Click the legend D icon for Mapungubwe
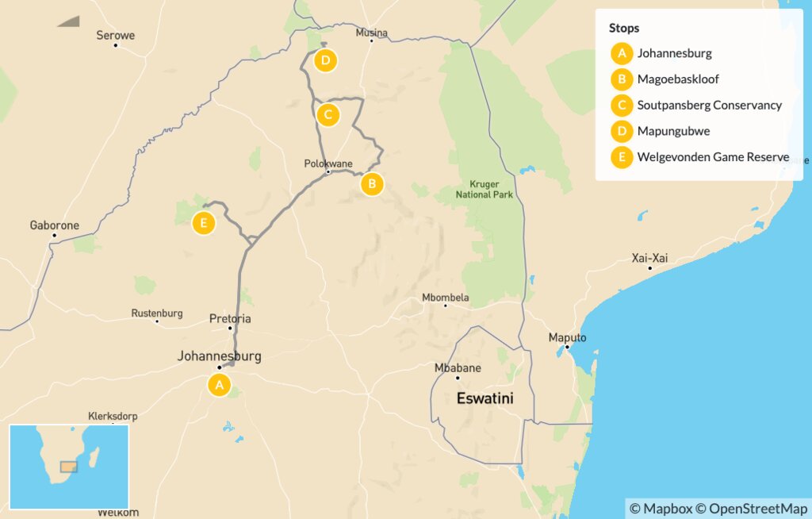 622,131
